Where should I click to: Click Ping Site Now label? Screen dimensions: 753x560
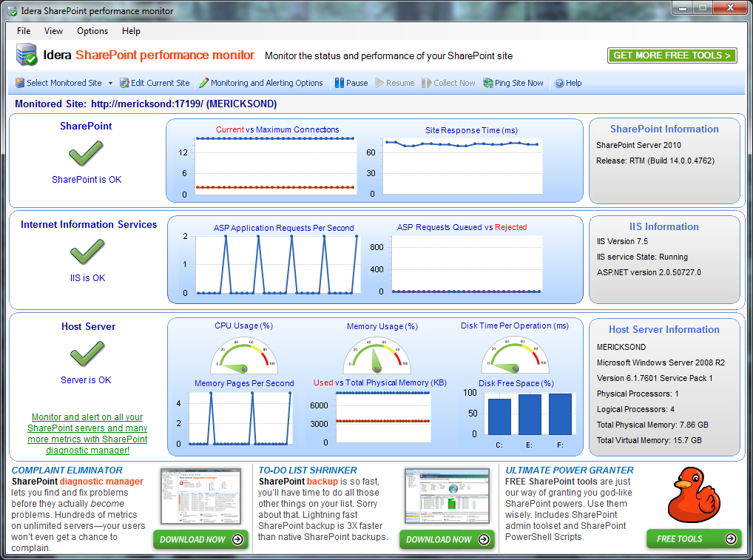coord(519,83)
